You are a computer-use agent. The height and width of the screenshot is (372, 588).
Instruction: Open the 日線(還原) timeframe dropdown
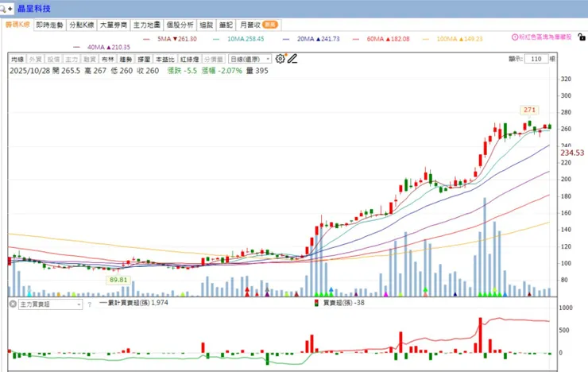pos(250,60)
